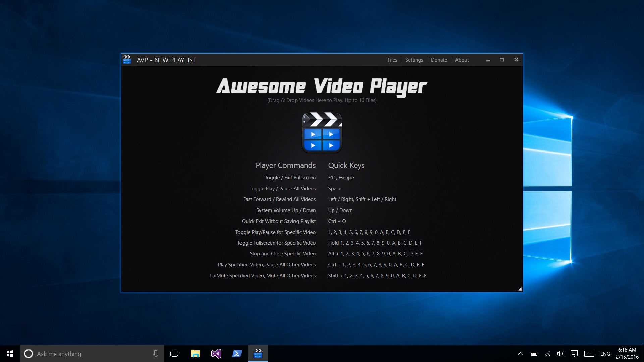The height and width of the screenshot is (362, 644).
Task: Click 'Stop and Close Specific Video' text
Action: click(282, 254)
